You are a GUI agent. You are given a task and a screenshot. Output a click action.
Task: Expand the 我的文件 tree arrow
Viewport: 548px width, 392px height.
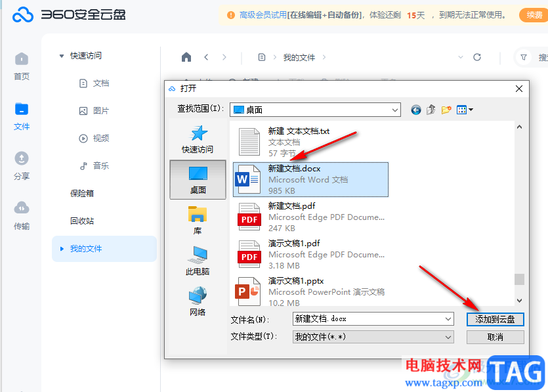[62, 249]
